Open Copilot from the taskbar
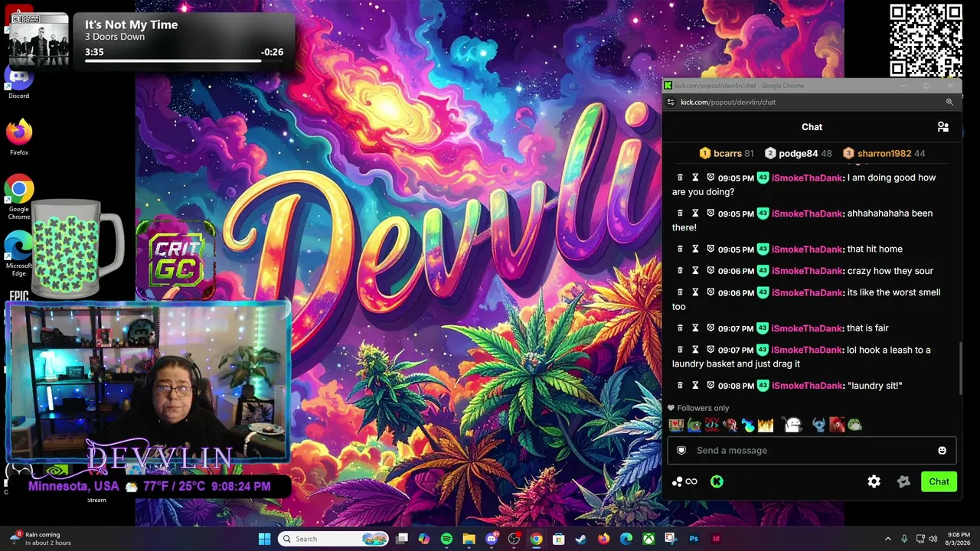 pyautogui.click(x=424, y=539)
